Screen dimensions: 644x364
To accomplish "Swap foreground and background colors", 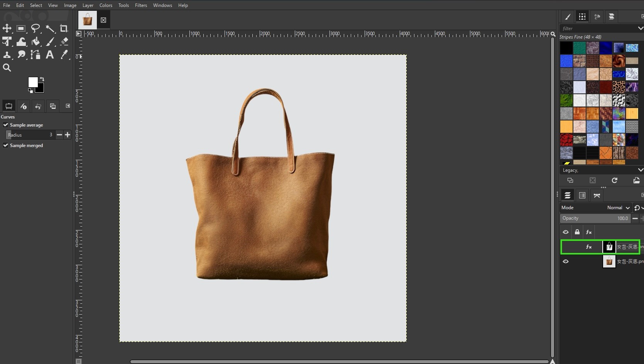I will point(42,79).
